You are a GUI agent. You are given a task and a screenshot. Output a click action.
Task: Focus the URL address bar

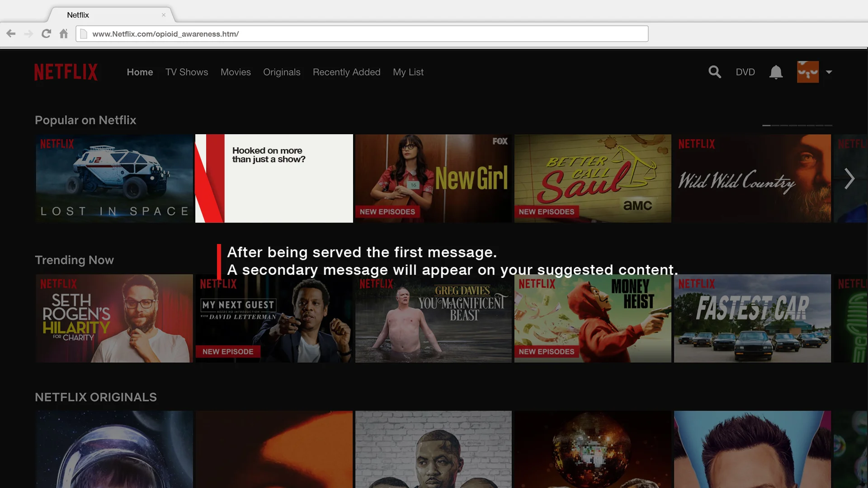pos(362,34)
